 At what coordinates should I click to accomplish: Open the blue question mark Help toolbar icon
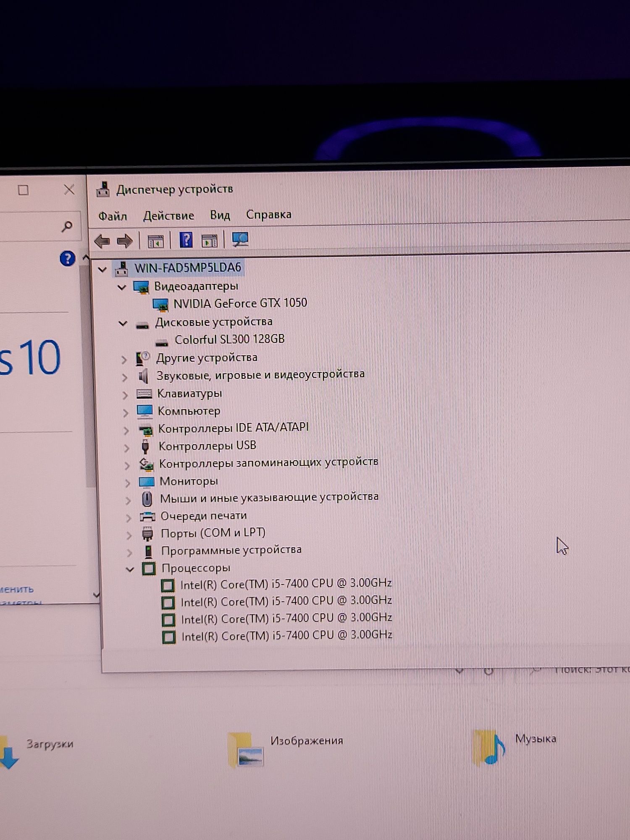(x=186, y=240)
